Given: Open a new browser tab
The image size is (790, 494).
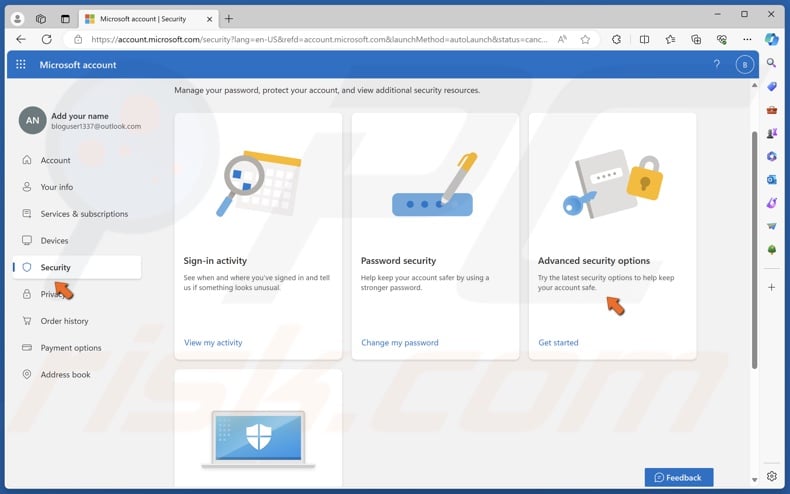Looking at the screenshot, I should [x=229, y=19].
